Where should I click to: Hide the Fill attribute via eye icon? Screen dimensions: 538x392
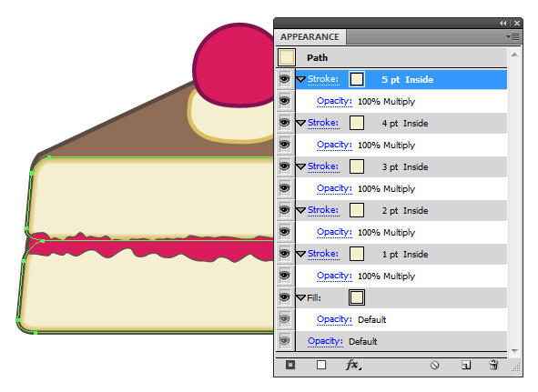[x=284, y=297]
